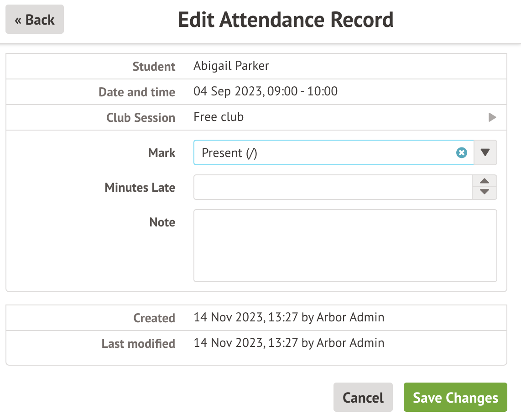This screenshot has width=521, height=420.
Task: Click the Free club session entry
Action: (x=219, y=117)
